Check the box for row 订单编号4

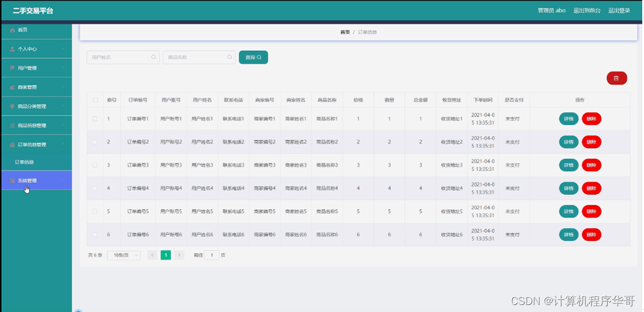click(95, 188)
